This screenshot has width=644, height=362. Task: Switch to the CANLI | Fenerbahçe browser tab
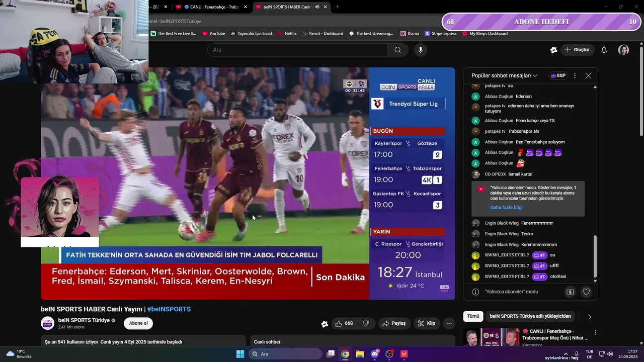pos(211,7)
